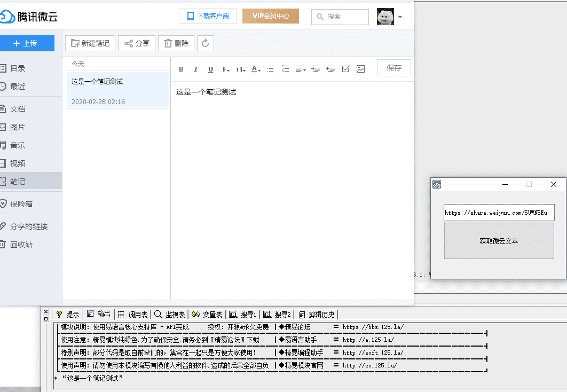567x392 pixels.
Task: Click the 搜索 search field
Action: [340, 17]
